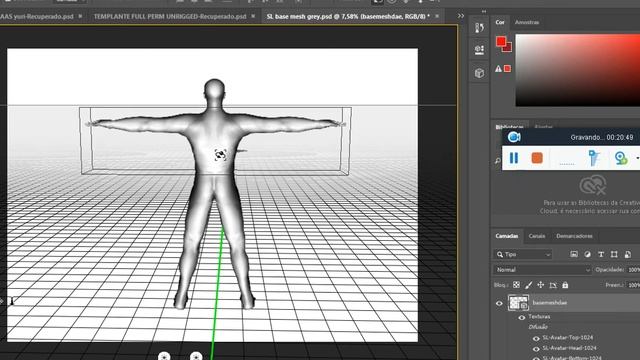The width and height of the screenshot is (640, 360).
Task: Switch to Amostras tab
Action: click(x=527, y=22)
